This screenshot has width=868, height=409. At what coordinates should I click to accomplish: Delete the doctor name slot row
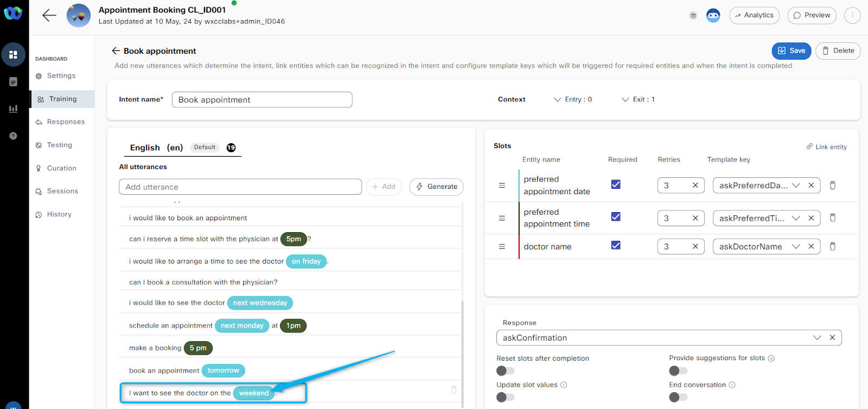click(x=832, y=246)
